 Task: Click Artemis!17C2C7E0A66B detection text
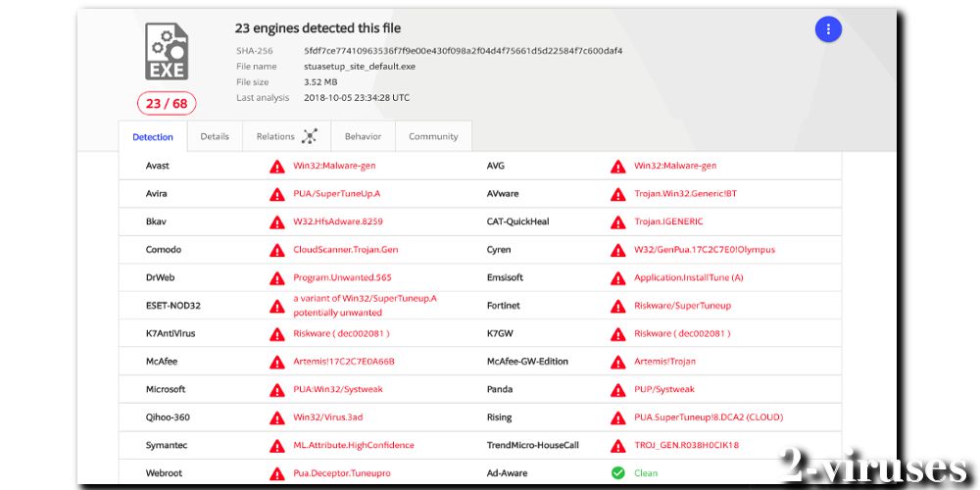click(344, 362)
